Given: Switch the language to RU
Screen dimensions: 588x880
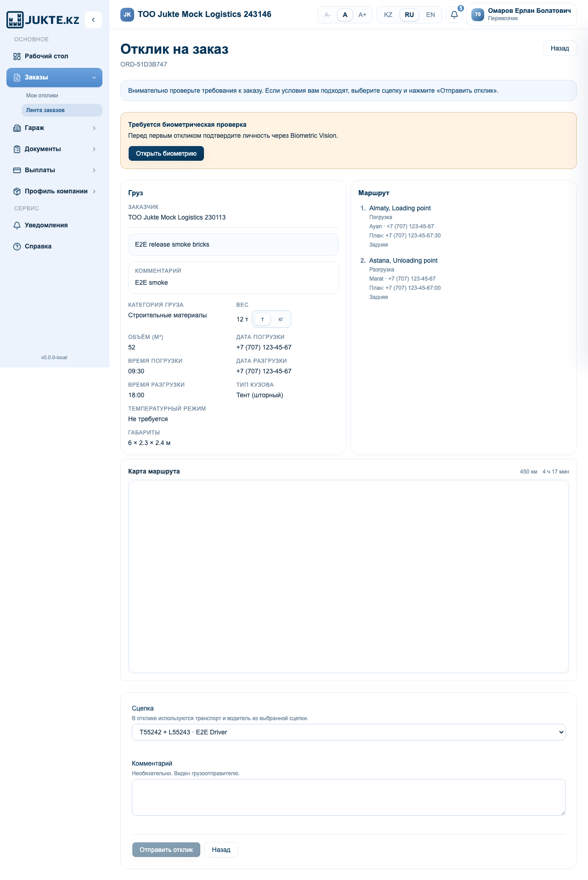Looking at the screenshot, I should coord(409,15).
